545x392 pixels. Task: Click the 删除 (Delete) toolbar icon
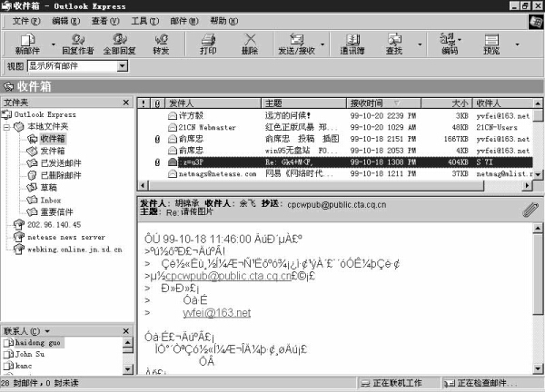coord(250,44)
